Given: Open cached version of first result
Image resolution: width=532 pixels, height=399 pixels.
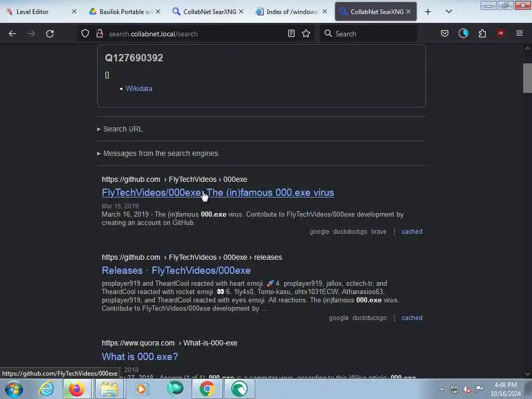Looking at the screenshot, I should (412, 232).
